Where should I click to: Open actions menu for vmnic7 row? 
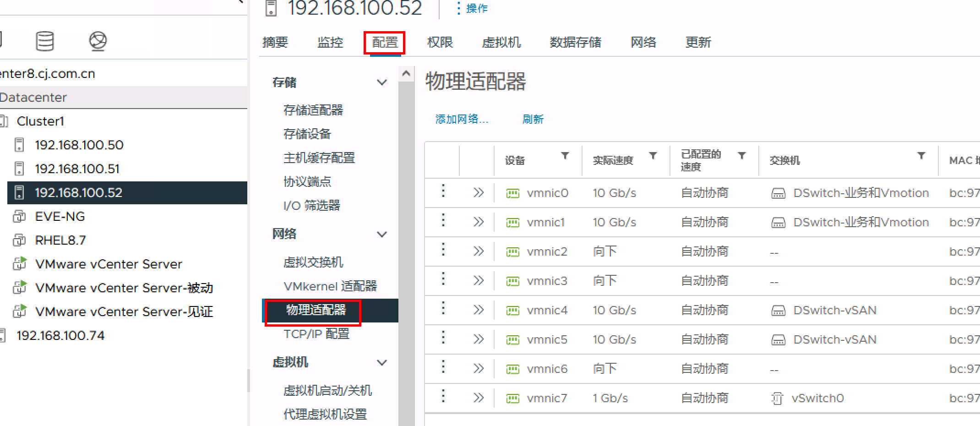pyautogui.click(x=443, y=396)
